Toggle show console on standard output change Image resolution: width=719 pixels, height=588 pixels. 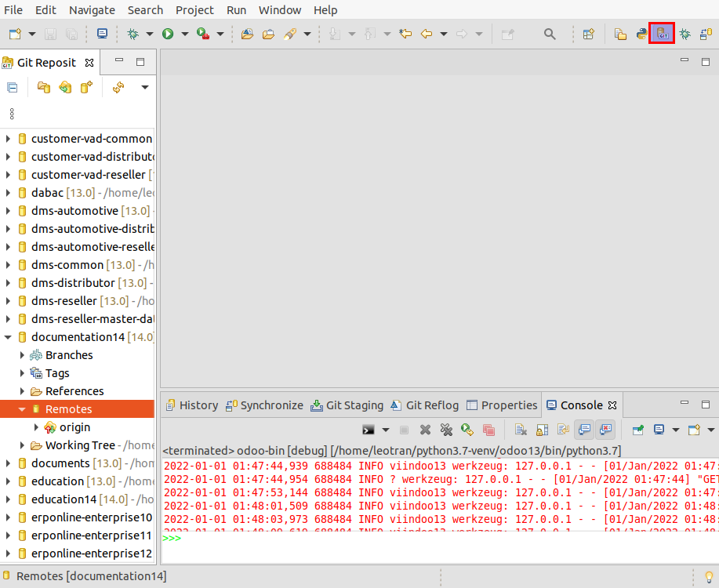coord(584,430)
